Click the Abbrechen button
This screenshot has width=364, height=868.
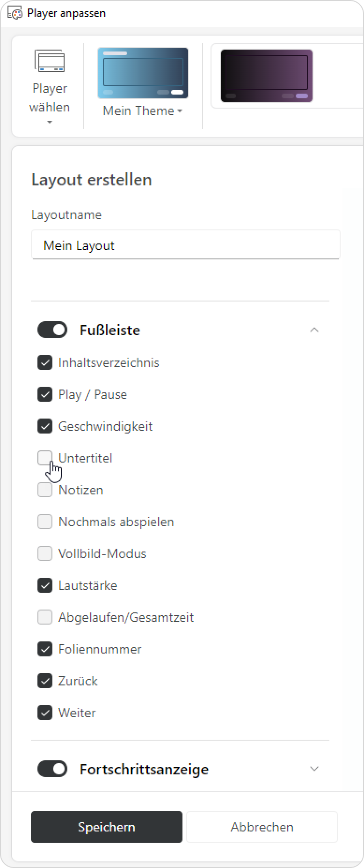[262, 827]
